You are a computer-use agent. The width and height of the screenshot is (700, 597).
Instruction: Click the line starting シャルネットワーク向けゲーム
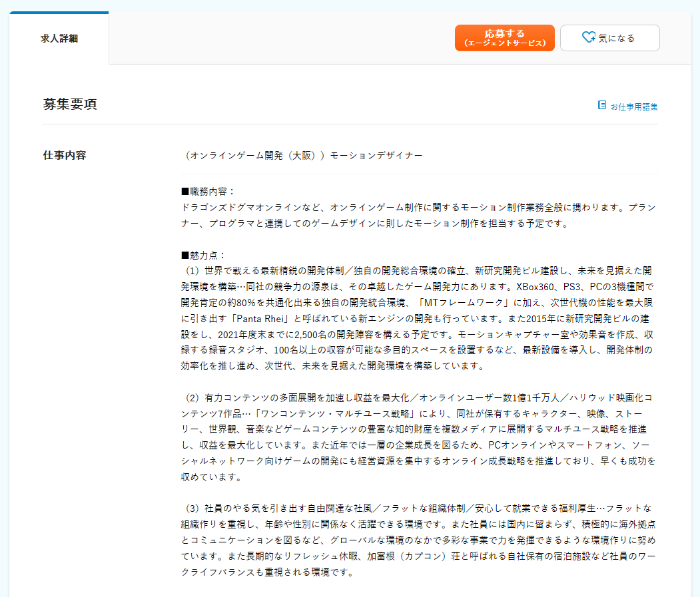418,461
